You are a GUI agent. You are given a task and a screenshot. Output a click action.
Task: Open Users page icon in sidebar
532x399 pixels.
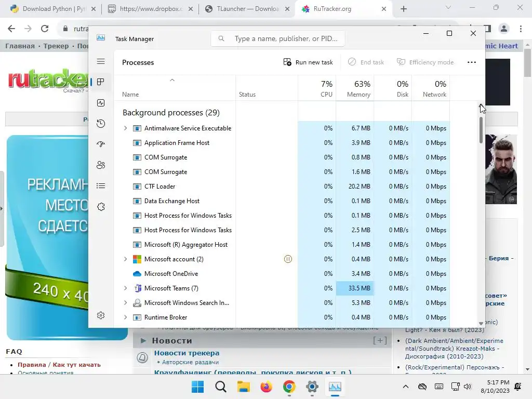click(x=101, y=165)
